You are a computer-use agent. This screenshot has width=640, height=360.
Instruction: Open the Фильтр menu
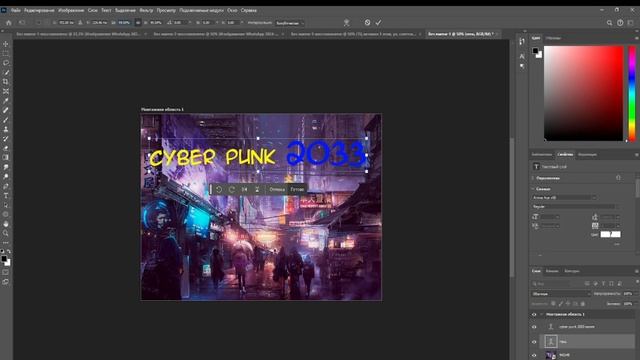coord(146,10)
